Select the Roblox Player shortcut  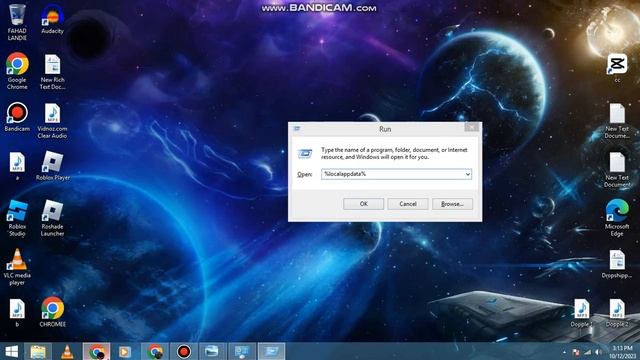53,166
